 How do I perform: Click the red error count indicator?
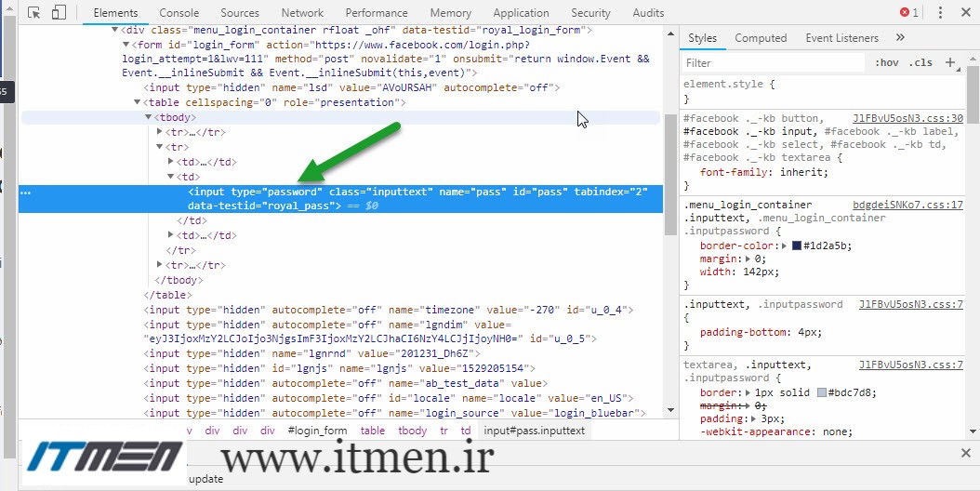pos(908,12)
